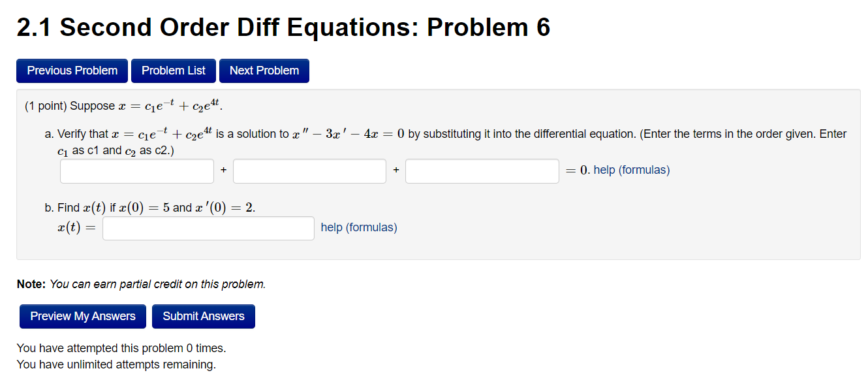Go to the Next Problem
Viewport: 868px width, 390px height.
pyautogui.click(x=264, y=71)
